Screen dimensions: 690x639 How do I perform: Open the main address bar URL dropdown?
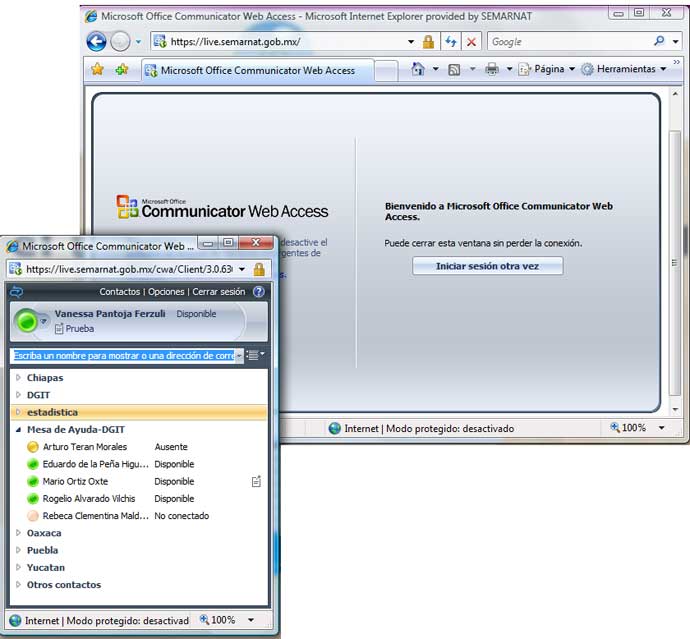tap(411, 42)
